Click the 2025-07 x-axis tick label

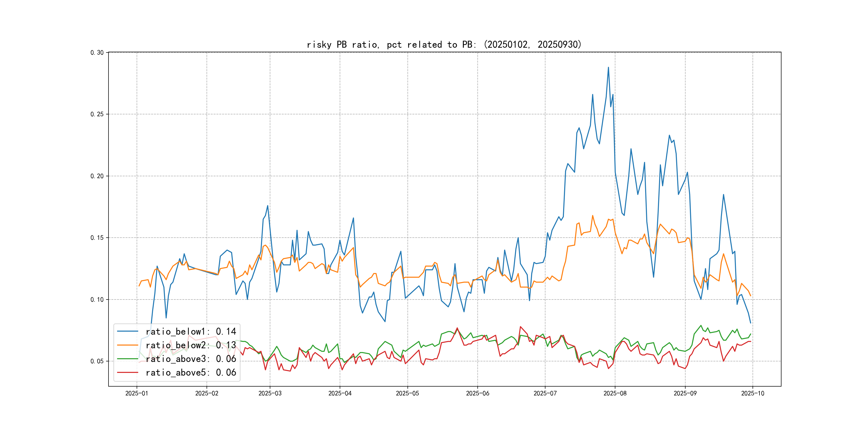pos(545,393)
